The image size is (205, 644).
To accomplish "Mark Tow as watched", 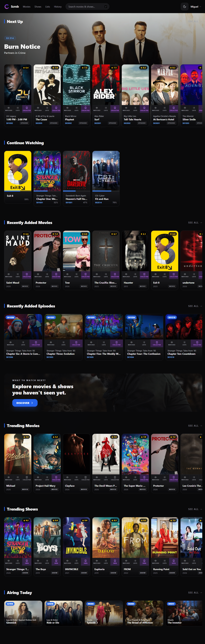I will point(68,275).
